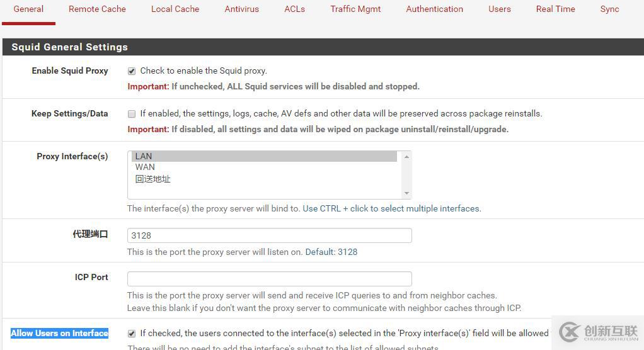Go to the Traffic Mgmt tab
The width and height of the screenshot is (644, 350).
[x=355, y=9]
